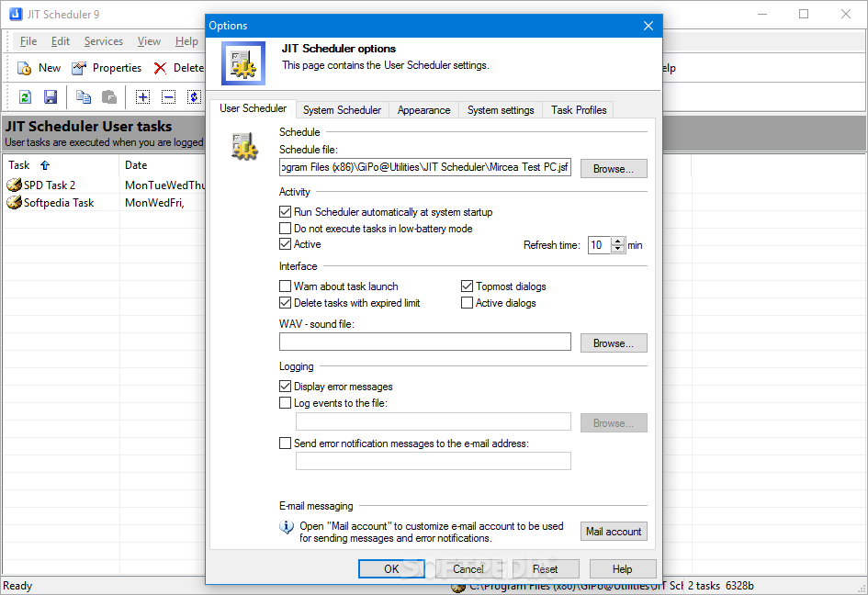Decrease Refresh time with down arrow
868x595 pixels.
618,249
